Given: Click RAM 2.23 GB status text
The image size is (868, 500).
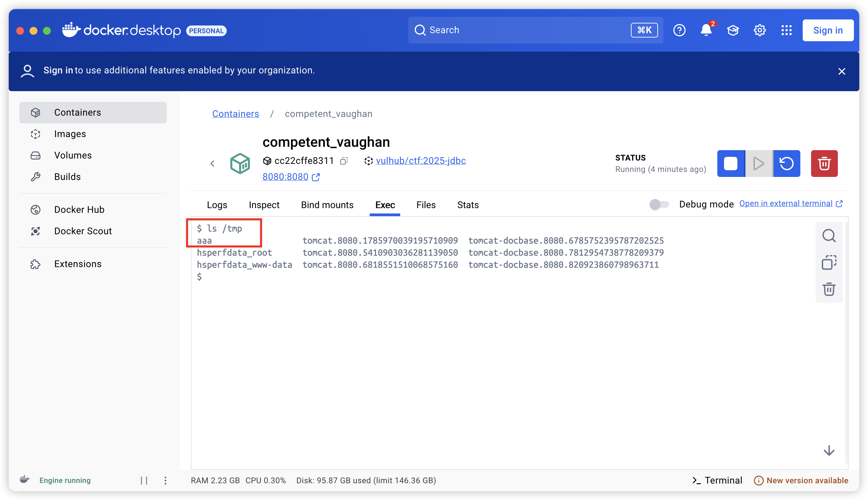Looking at the screenshot, I should pyautogui.click(x=215, y=481).
